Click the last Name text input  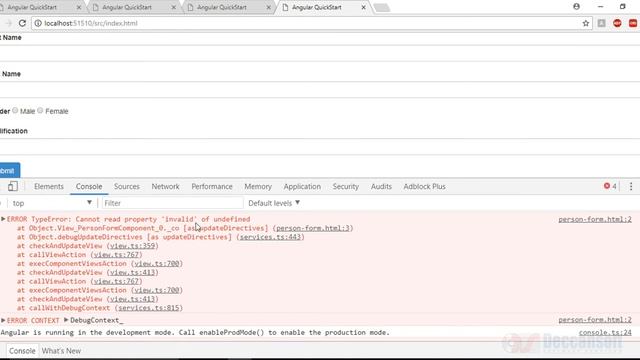coord(320,89)
